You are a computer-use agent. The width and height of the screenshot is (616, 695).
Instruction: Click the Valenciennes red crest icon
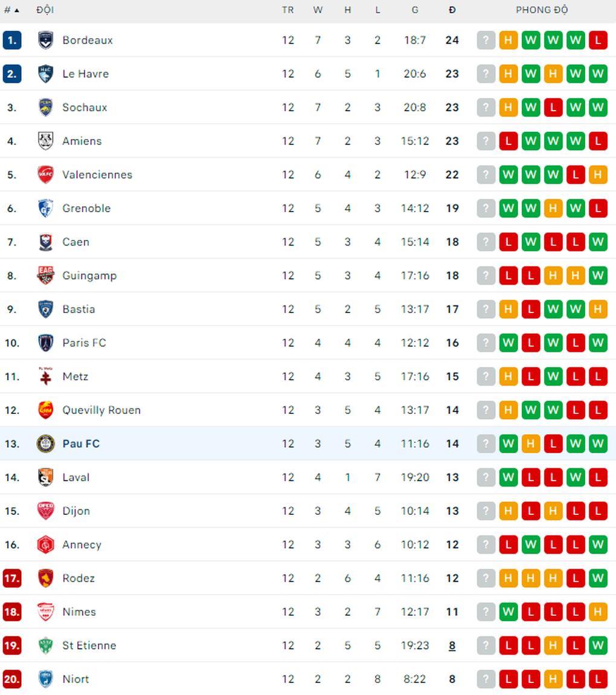pyautogui.click(x=45, y=175)
